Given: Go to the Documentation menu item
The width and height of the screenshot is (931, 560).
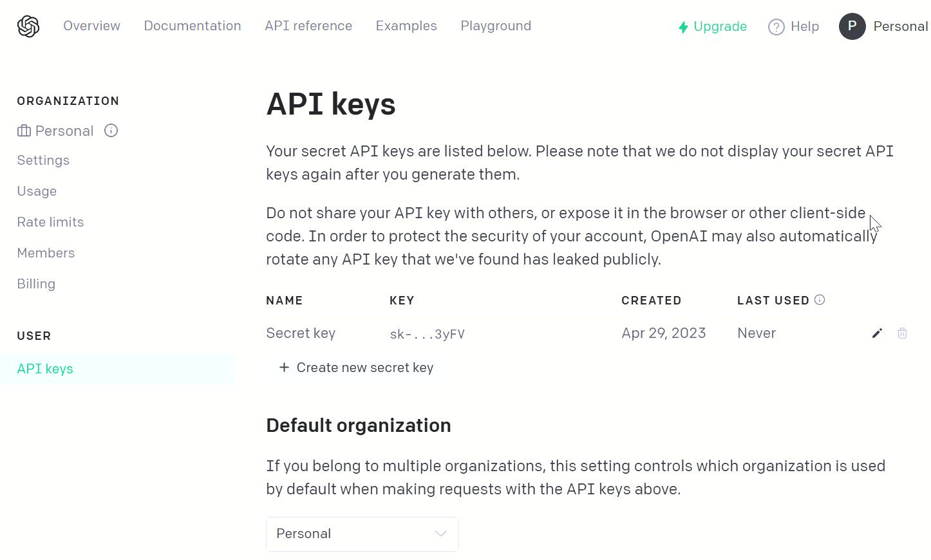Looking at the screenshot, I should pos(193,26).
